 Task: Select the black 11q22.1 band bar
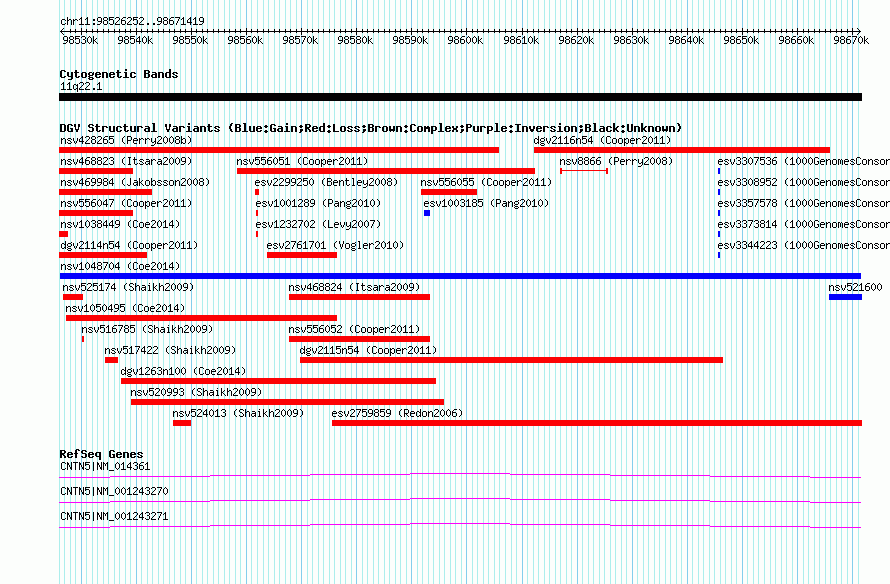[460, 97]
